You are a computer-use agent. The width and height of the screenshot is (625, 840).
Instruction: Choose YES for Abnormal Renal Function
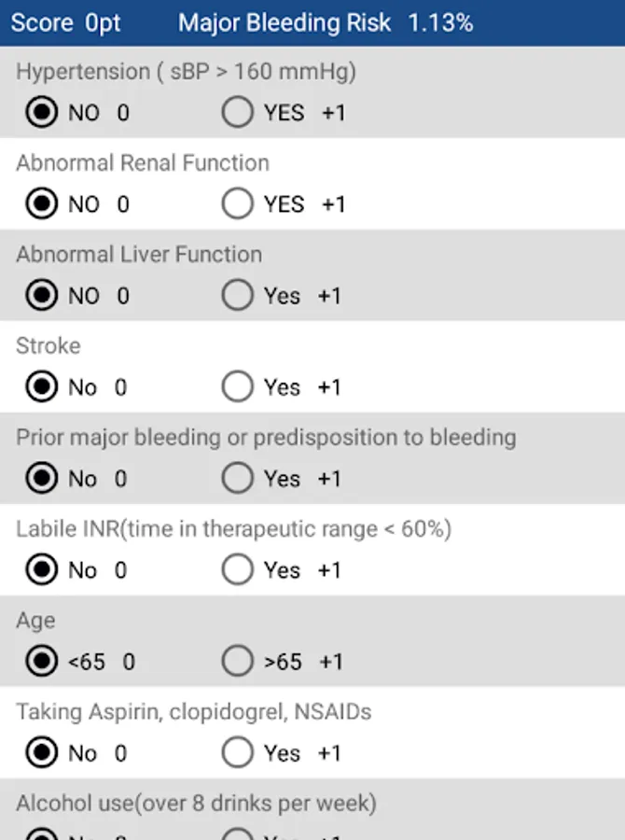[238, 204]
